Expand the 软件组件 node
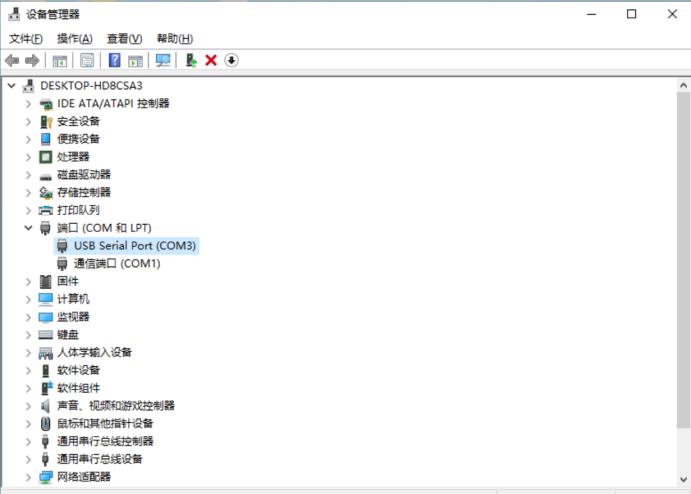Image resolution: width=691 pixels, height=494 pixels. (29, 388)
